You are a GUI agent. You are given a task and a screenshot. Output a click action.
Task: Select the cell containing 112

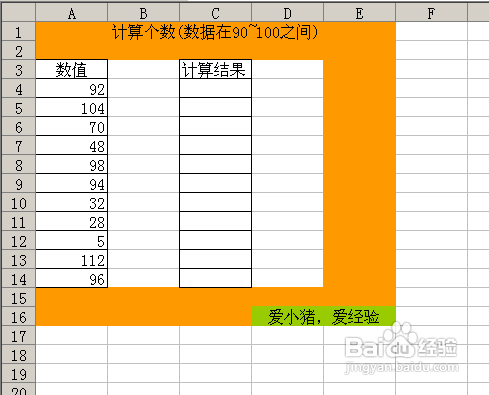click(x=72, y=260)
